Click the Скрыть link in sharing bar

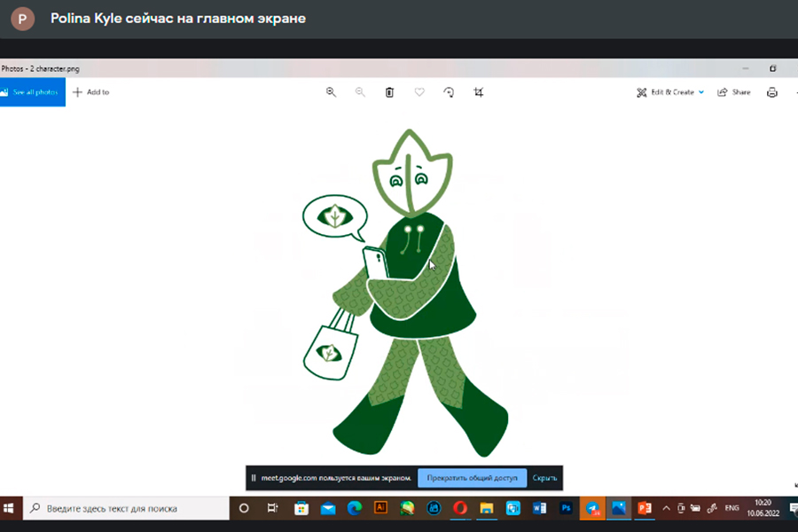[x=544, y=478]
